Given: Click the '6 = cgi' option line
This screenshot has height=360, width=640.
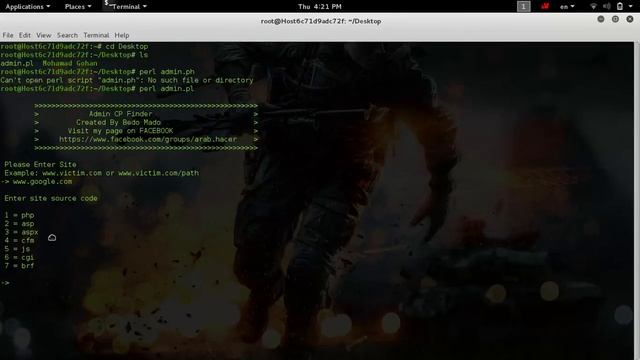Looking at the screenshot, I should click(19, 258).
